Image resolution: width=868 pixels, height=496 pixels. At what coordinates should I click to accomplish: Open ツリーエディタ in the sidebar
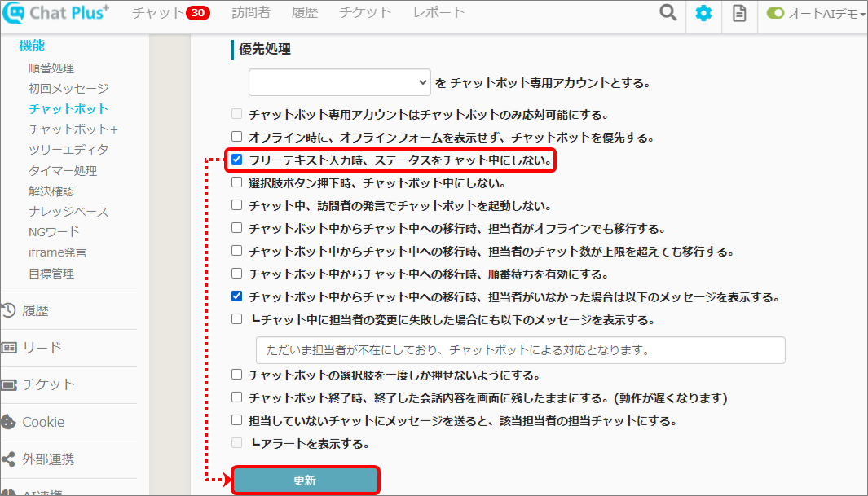pyautogui.click(x=68, y=150)
